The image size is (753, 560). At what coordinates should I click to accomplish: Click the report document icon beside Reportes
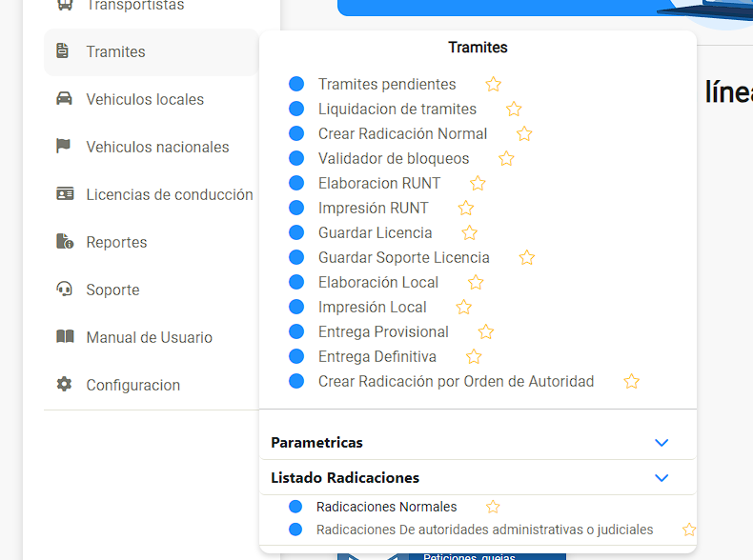coord(65,241)
